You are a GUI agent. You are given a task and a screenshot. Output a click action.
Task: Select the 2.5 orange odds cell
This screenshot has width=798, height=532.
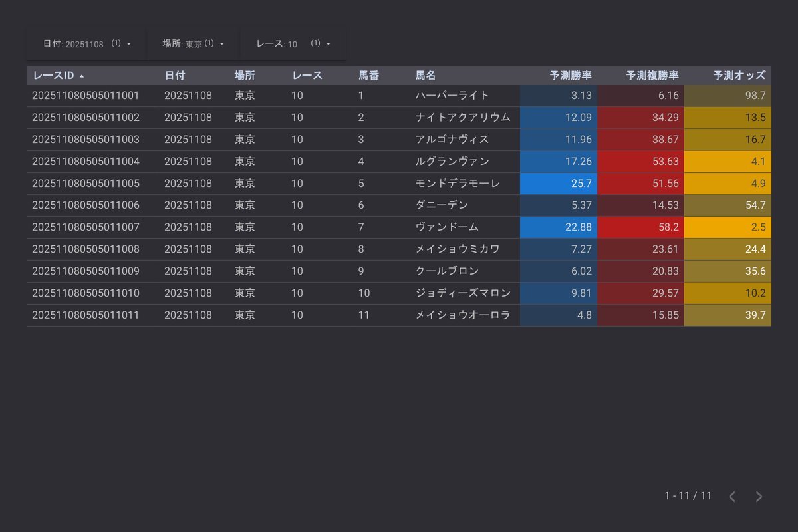[728, 227]
